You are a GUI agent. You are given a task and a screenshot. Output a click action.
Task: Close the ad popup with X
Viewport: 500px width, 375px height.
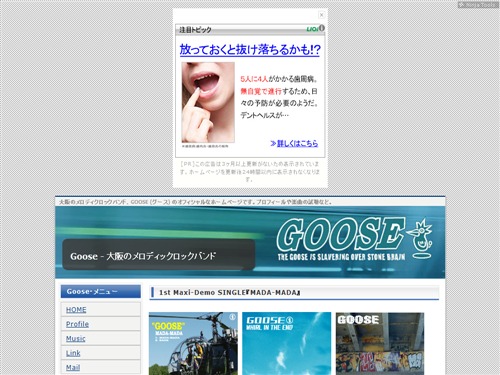[x=321, y=15]
